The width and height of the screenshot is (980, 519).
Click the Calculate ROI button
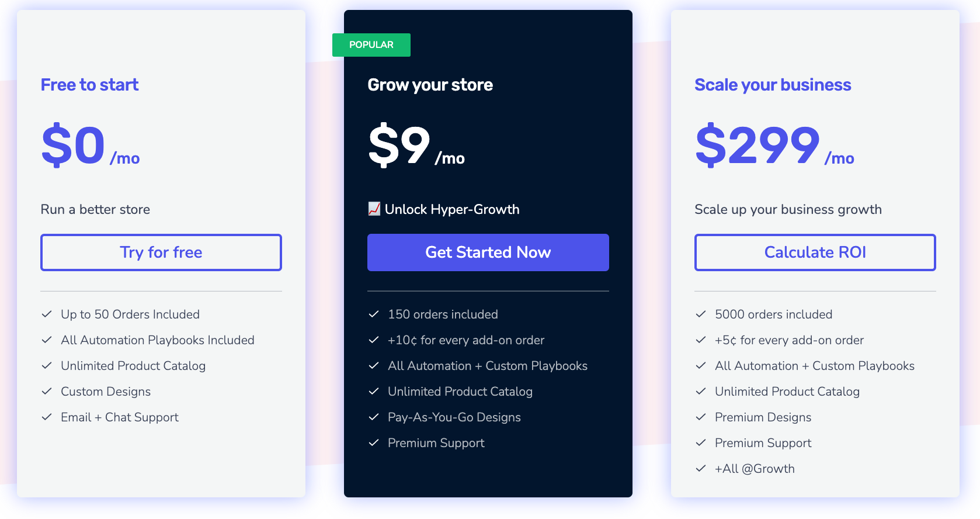[815, 252]
